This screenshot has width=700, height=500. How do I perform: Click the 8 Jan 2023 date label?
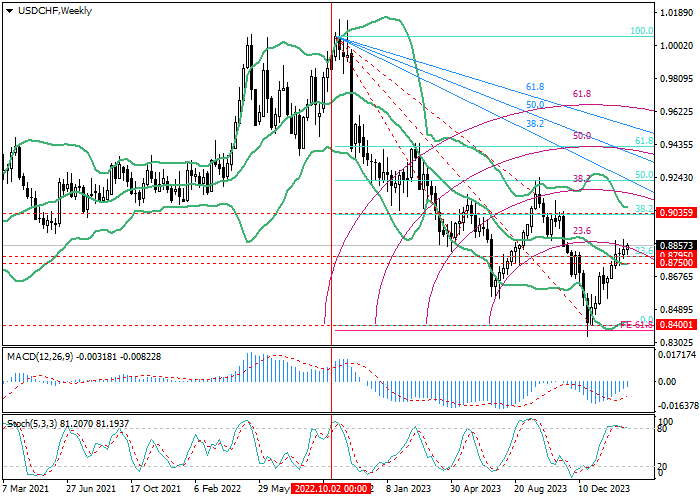[x=408, y=488]
